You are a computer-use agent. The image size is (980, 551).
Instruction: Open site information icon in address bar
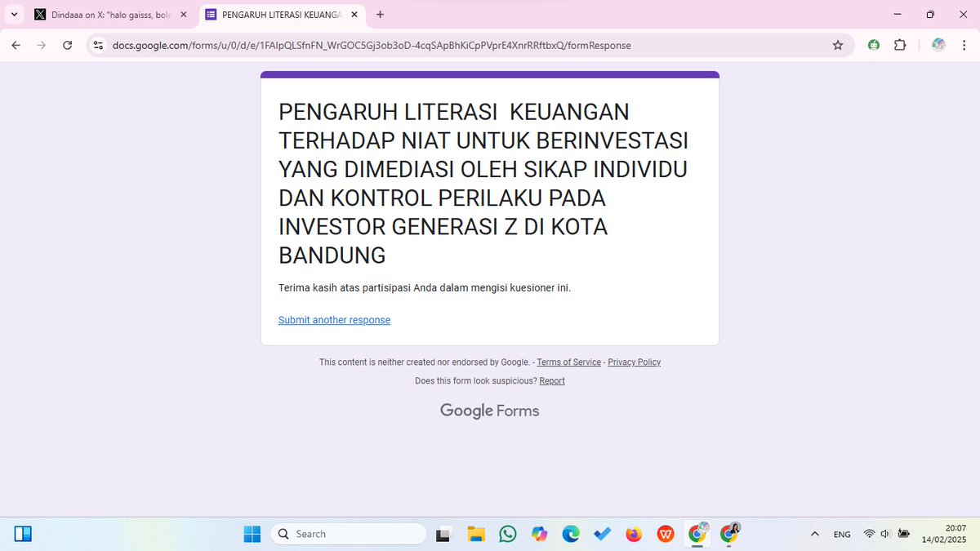[x=98, y=46]
